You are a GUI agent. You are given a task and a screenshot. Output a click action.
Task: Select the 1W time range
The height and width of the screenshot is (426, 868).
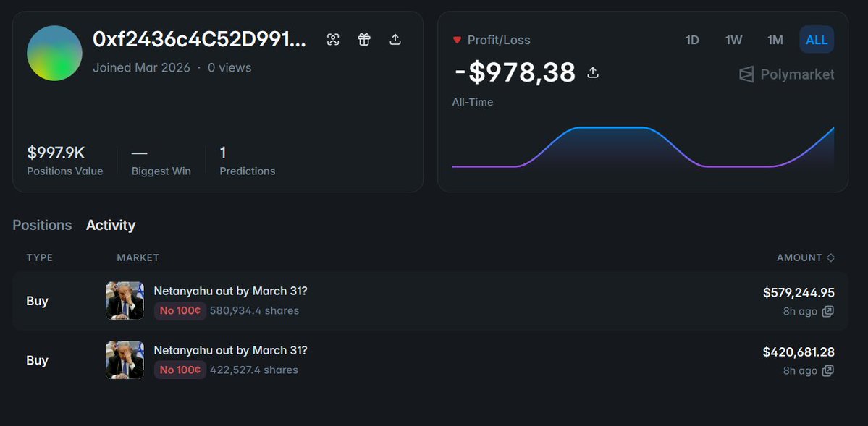(733, 40)
